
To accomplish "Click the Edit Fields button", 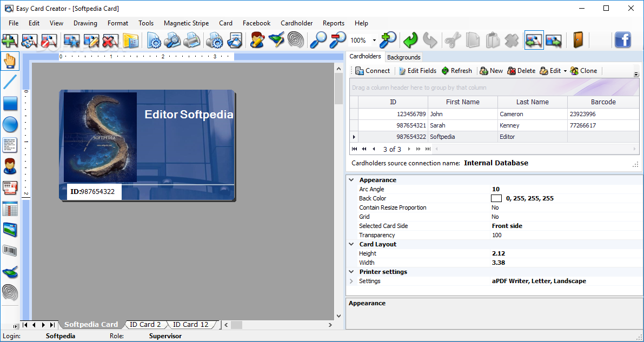I will (x=417, y=71).
